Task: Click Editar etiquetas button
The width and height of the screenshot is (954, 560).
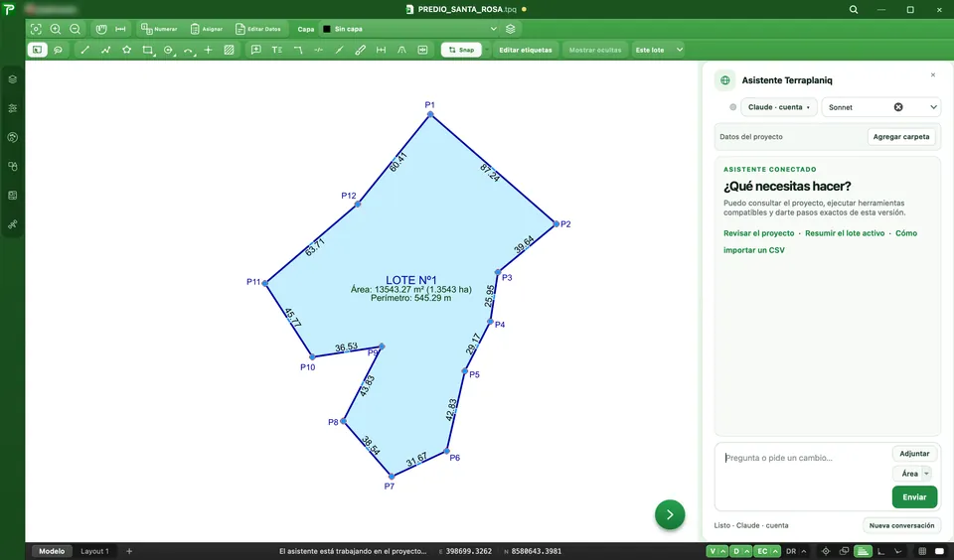Action: [526, 50]
